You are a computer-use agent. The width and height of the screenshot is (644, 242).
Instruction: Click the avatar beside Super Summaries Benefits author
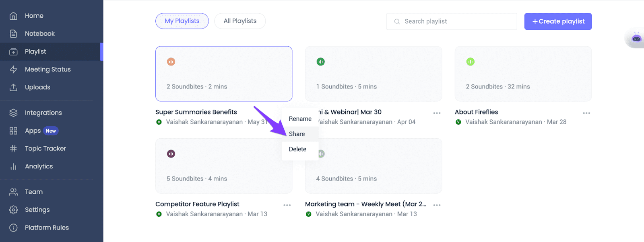[x=159, y=122]
